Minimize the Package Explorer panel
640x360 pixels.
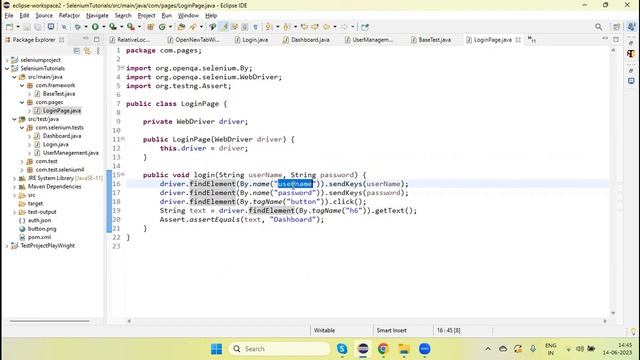pyautogui.click(x=86, y=39)
